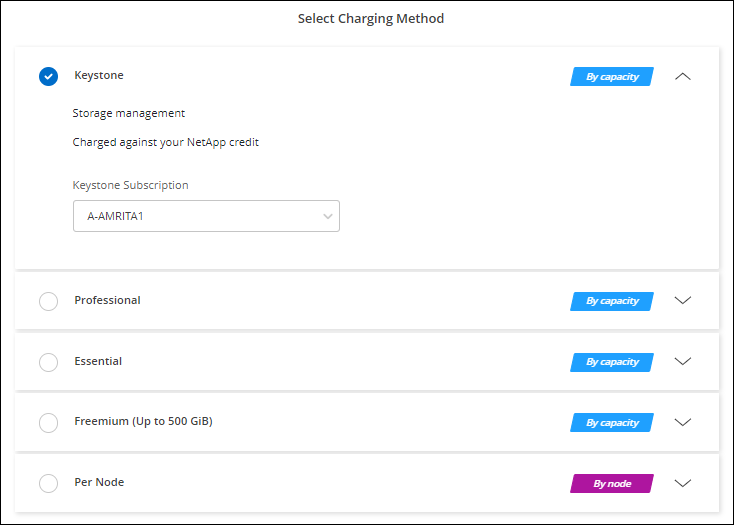Collapse the Keystone section chevron
Image resolution: width=734 pixels, height=525 pixels.
pos(683,76)
